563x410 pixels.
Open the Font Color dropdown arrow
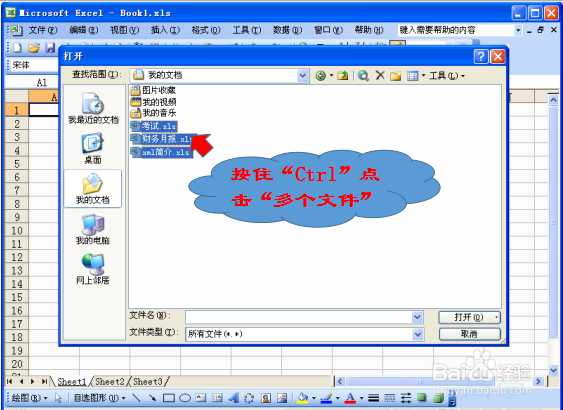(x=361, y=398)
